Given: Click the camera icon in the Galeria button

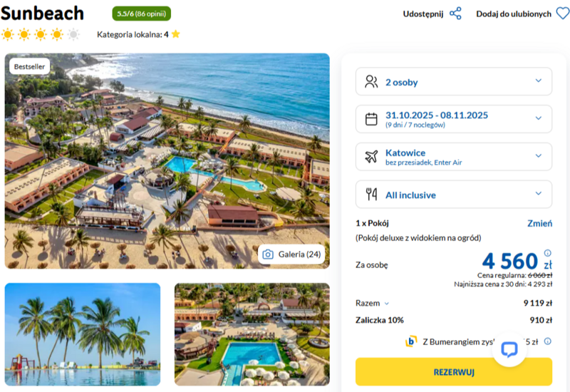Looking at the screenshot, I should coord(268,254).
